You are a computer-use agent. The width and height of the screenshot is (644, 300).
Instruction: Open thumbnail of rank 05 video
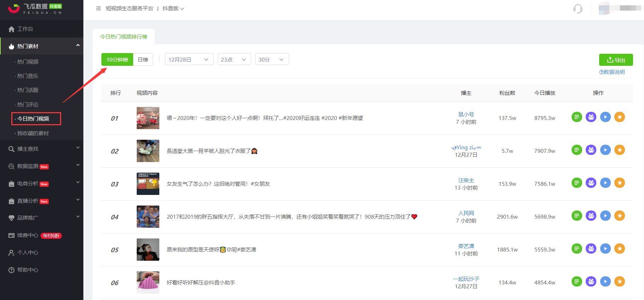[148, 249]
